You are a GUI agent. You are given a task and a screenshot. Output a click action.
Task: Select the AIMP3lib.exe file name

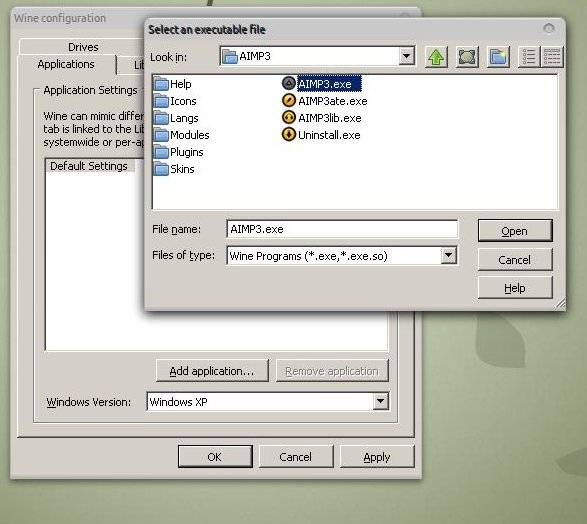click(x=329, y=118)
